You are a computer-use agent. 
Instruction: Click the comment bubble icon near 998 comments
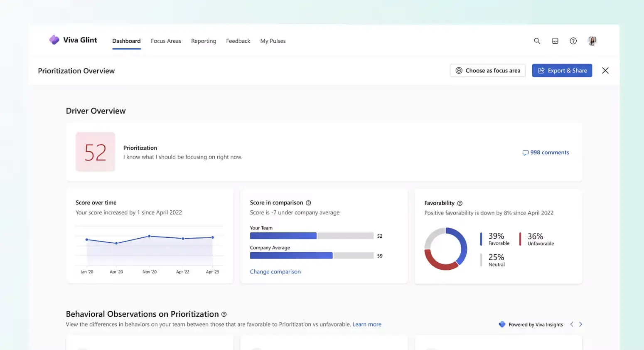tap(525, 153)
